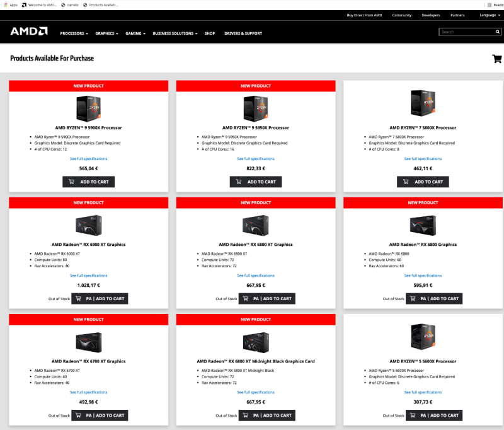504x430 pixels.
Task: Click the AMD RYZEN 9 5950X Processor title
Action: [256, 128]
